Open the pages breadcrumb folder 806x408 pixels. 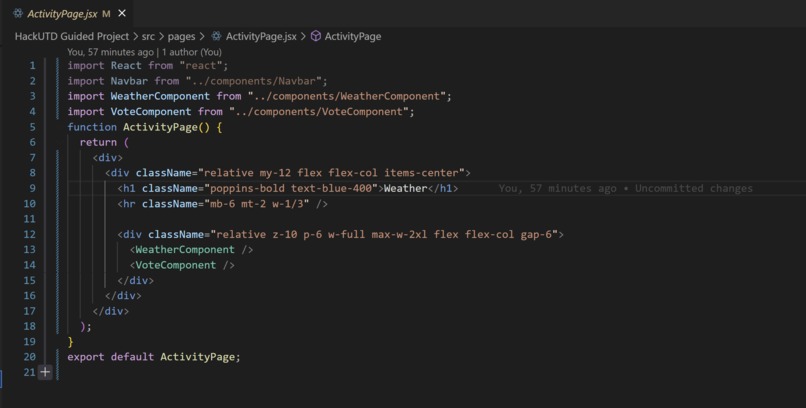[181, 36]
